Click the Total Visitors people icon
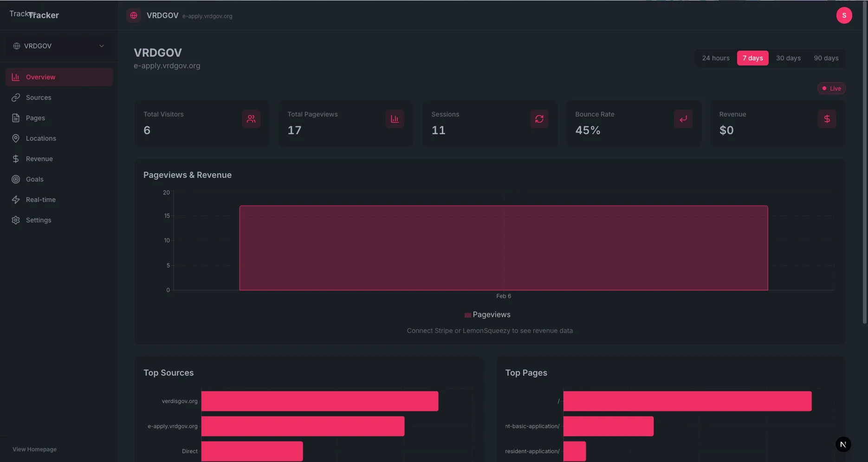The width and height of the screenshot is (868, 462). point(251,119)
